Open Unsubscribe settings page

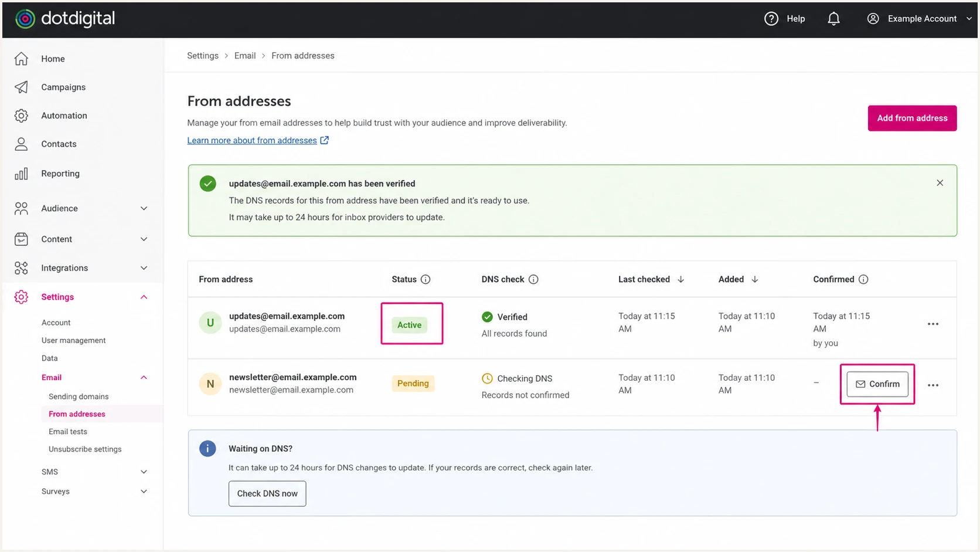pyautogui.click(x=85, y=449)
